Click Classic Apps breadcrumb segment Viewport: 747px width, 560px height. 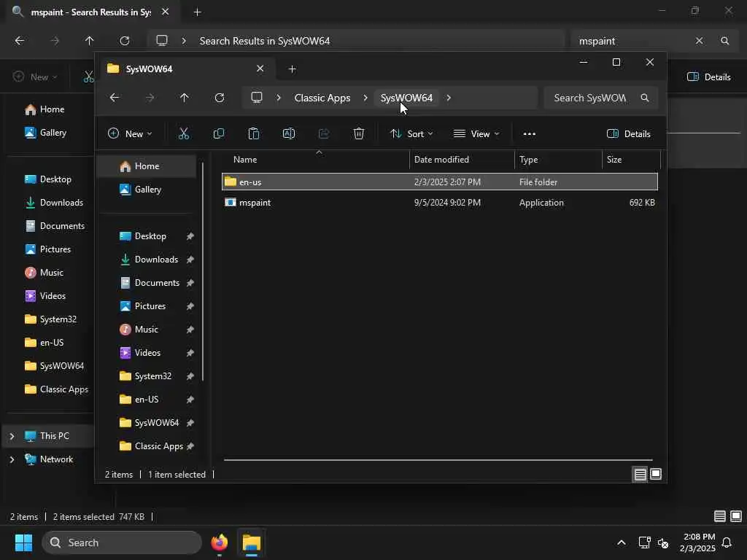[x=322, y=98]
